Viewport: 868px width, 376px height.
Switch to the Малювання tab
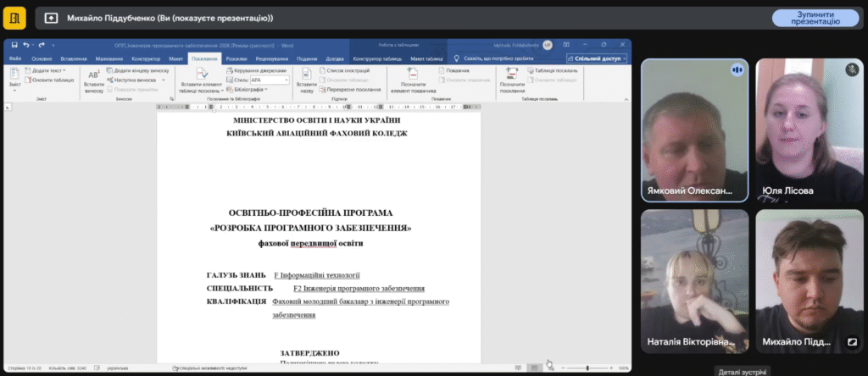pos(108,58)
